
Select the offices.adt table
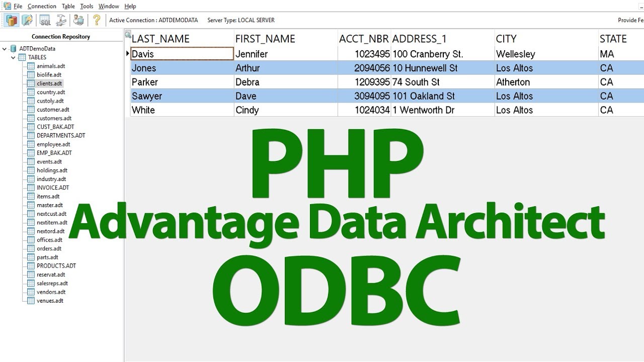point(49,240)
